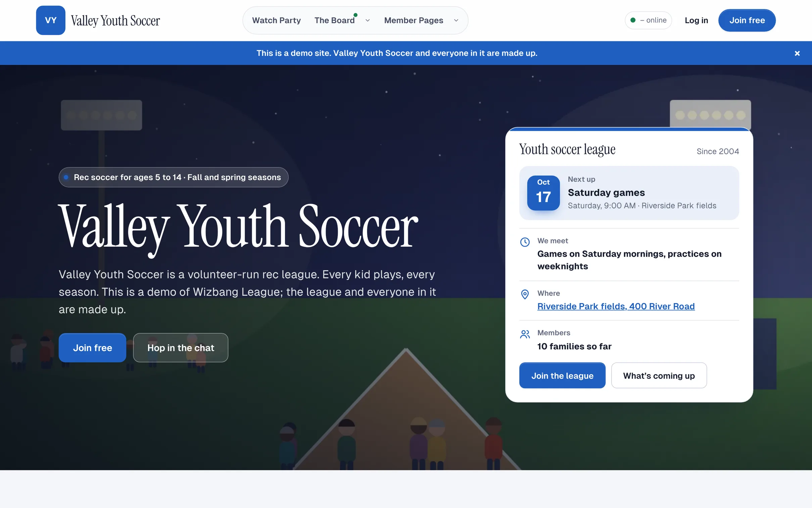The height and width of the screenshot is (508, 812).
Task: Expand The Board dropdown chevron
Action: point(368,20)
